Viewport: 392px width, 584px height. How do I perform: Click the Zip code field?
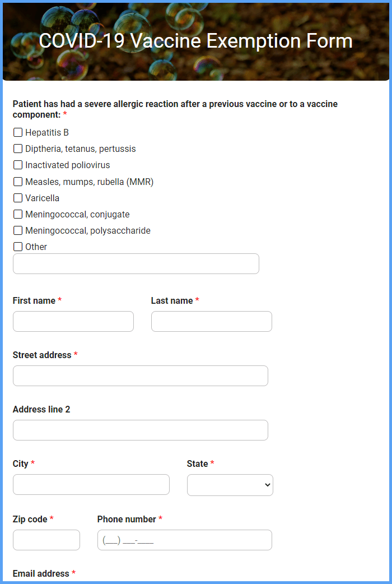pyautogui.click(x=46, y=540)
